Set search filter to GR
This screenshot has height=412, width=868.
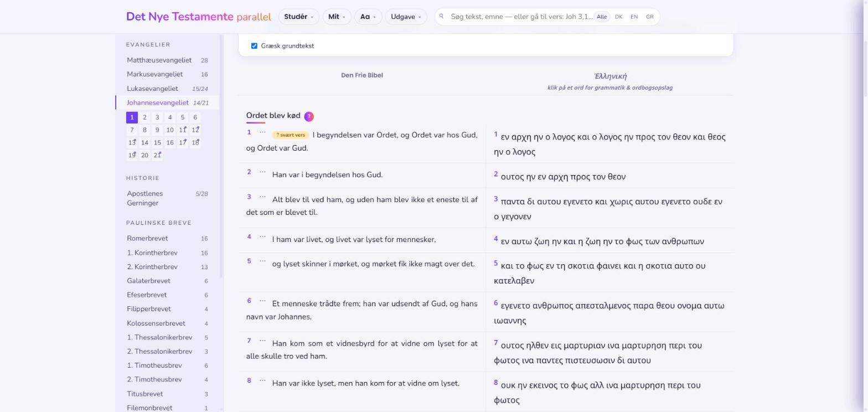pos(650,17)
